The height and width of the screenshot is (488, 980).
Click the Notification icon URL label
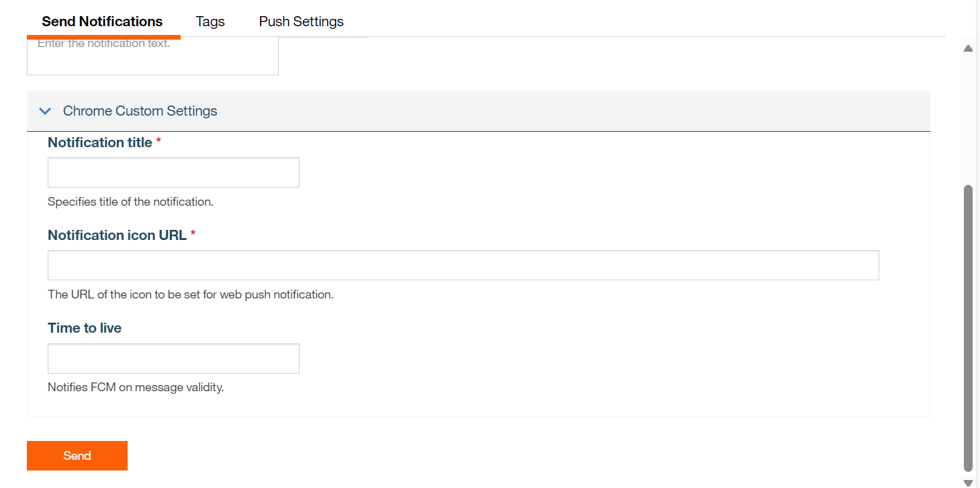pyautogui.click(x=117, y=235)
